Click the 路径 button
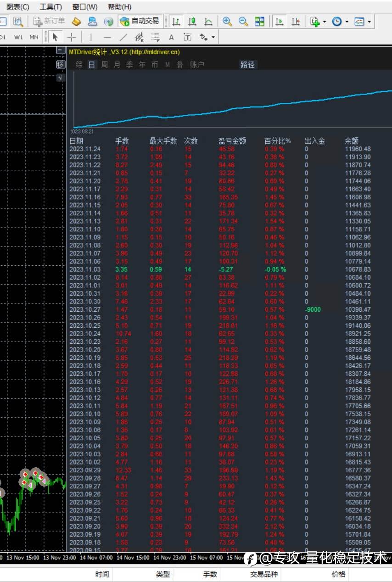 (x=247, y=65)
